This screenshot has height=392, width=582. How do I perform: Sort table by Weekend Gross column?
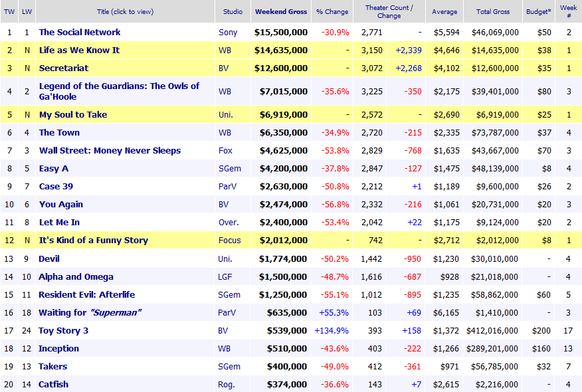(281, 11)
